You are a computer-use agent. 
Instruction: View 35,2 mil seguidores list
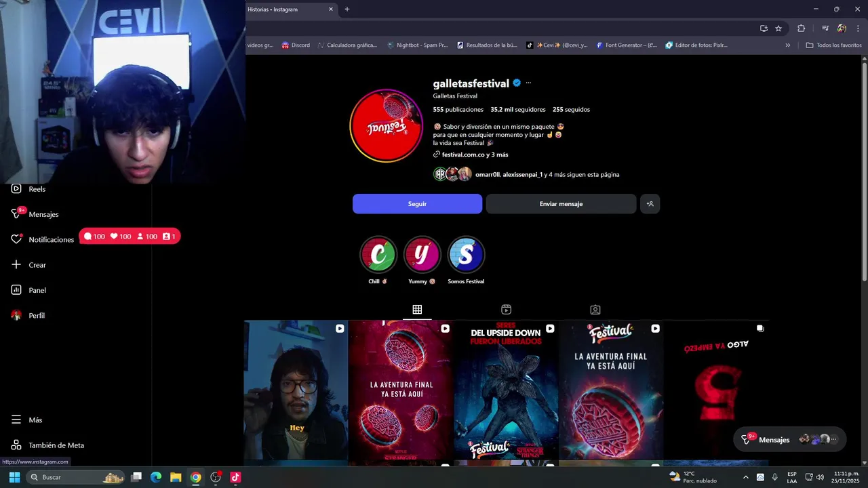click(518, 109)
